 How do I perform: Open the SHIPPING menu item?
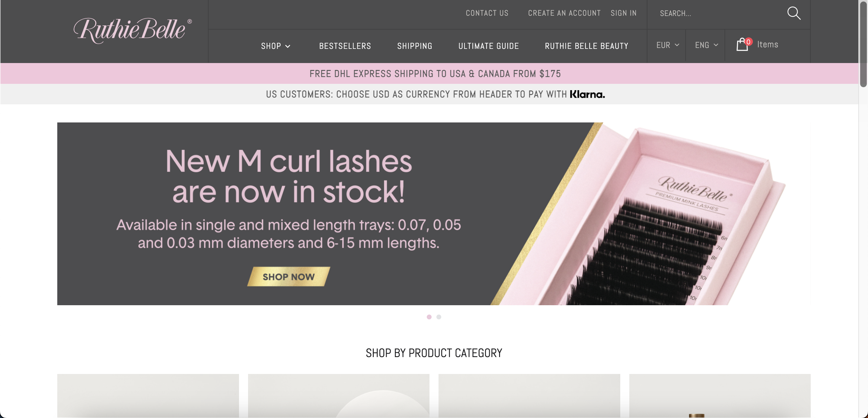point(414,46)
